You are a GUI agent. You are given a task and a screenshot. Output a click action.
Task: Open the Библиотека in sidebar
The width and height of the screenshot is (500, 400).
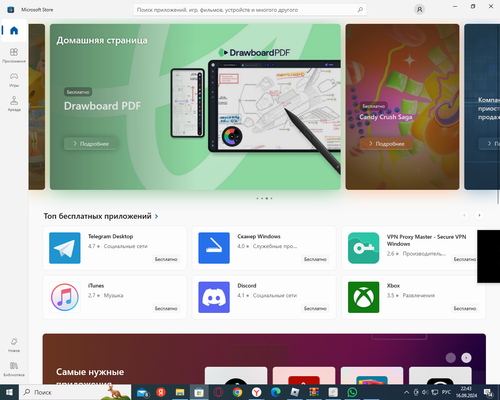(x=14, y=369)
